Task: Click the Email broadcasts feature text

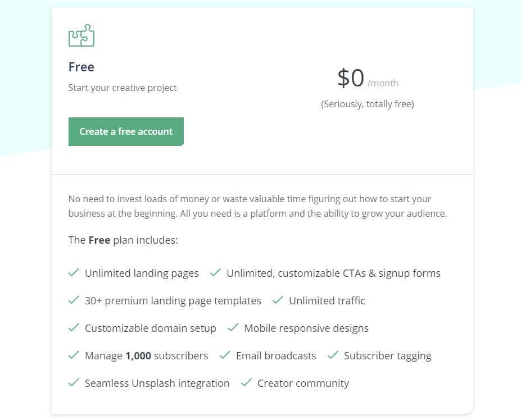Action: (276, 355)
